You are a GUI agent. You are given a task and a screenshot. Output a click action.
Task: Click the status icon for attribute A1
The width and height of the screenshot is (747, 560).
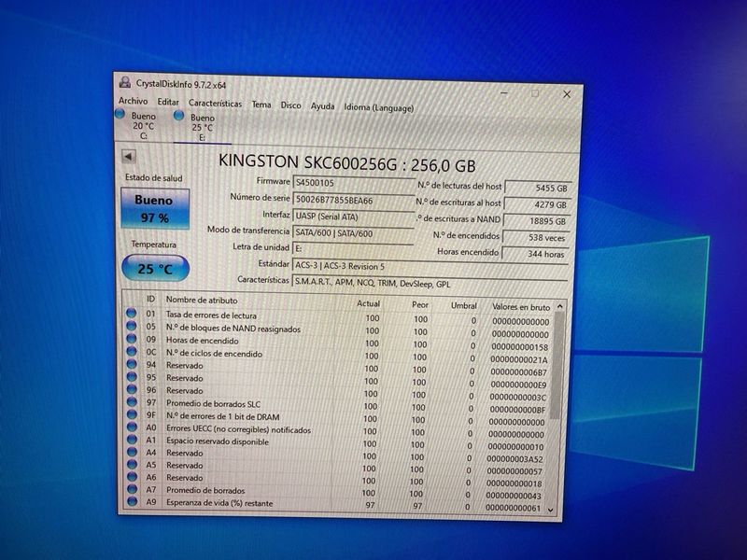[x=132, y=439]
